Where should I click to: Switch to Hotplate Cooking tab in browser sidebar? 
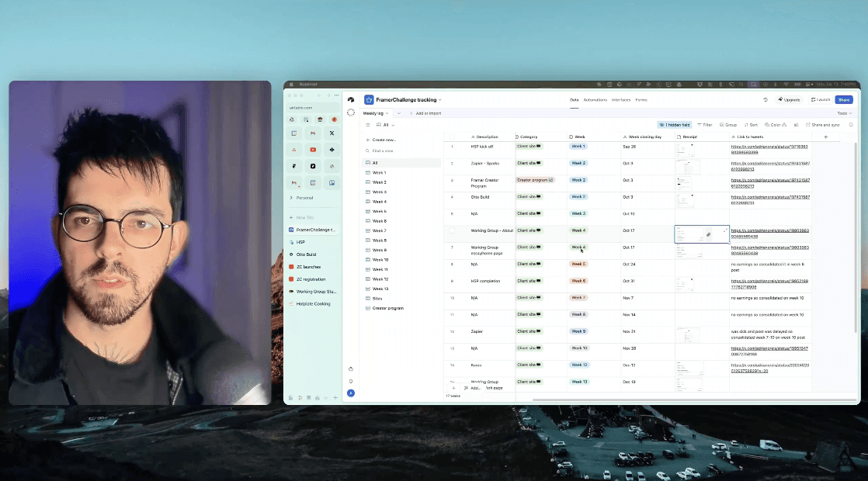[313, 304]
